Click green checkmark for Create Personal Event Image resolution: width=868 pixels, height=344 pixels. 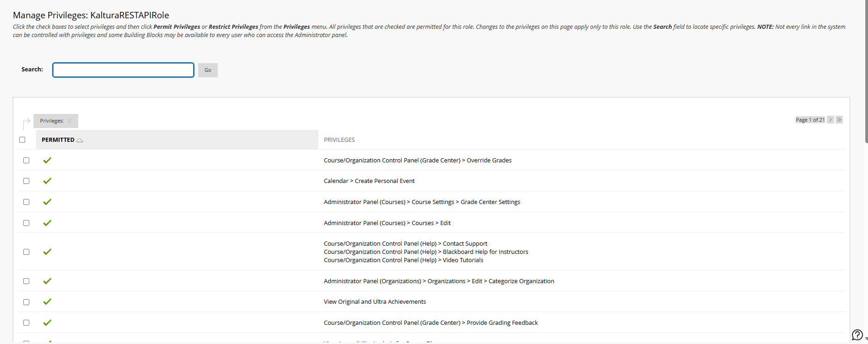47,181
